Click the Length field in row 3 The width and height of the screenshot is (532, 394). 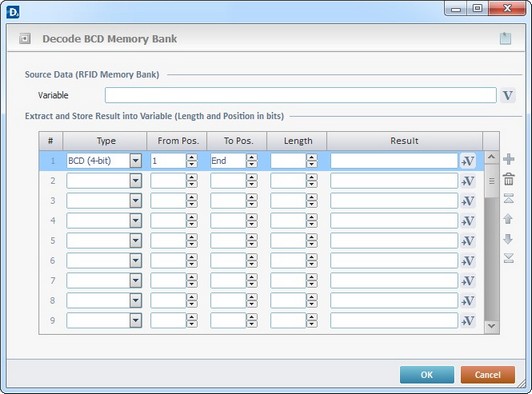(288, 201)
